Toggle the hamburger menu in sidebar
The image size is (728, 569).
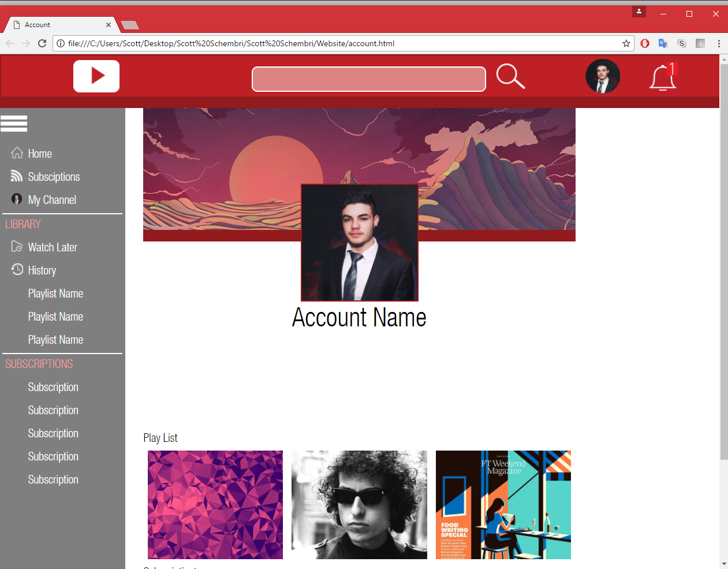pos(14,124)
